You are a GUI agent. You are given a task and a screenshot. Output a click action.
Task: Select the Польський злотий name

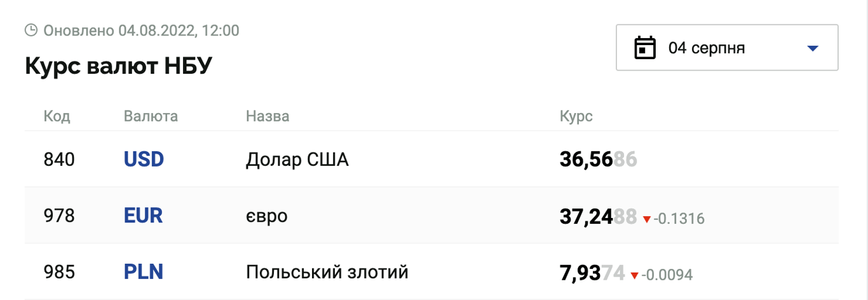[x=327, y=273]
